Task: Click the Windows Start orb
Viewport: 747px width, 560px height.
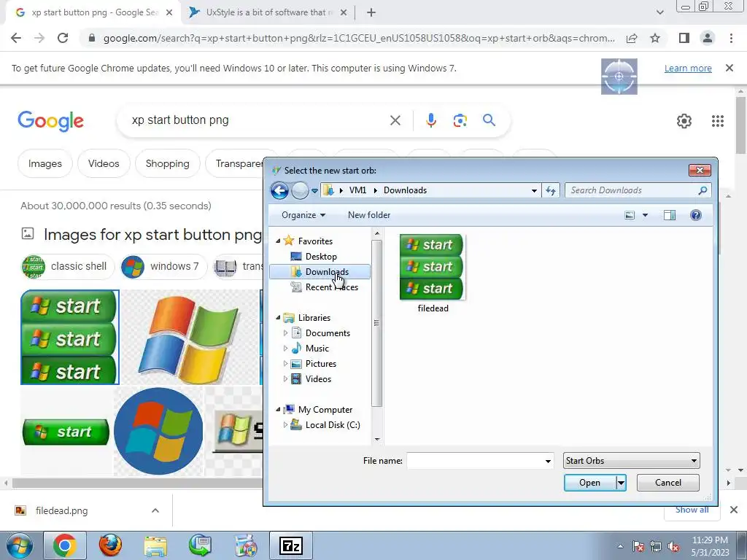Action: tap(19, 545)
